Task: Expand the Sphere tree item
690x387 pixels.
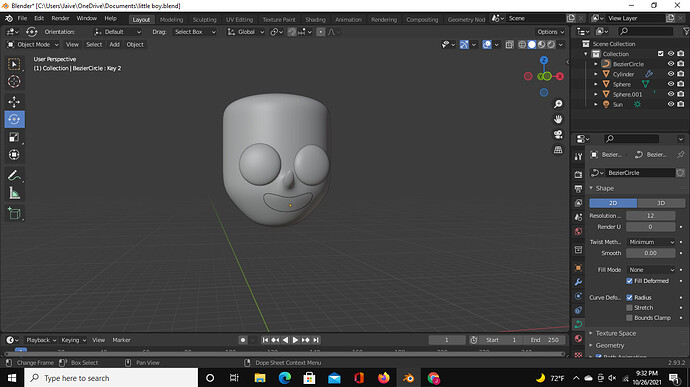Action: tap(596, 84)
